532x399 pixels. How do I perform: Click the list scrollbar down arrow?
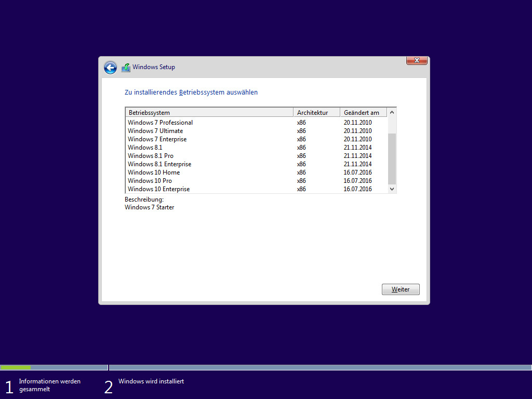392,189
